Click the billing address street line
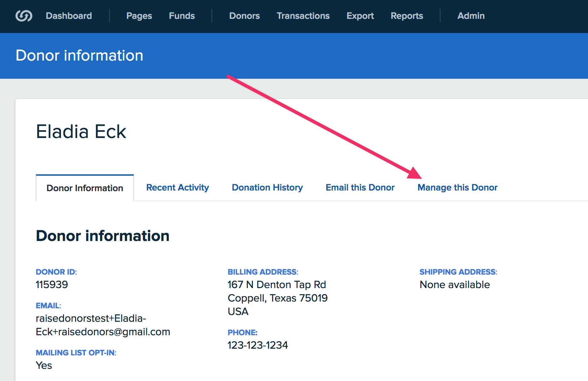Viewport: 588px width, 381px height. pos(276,285)
